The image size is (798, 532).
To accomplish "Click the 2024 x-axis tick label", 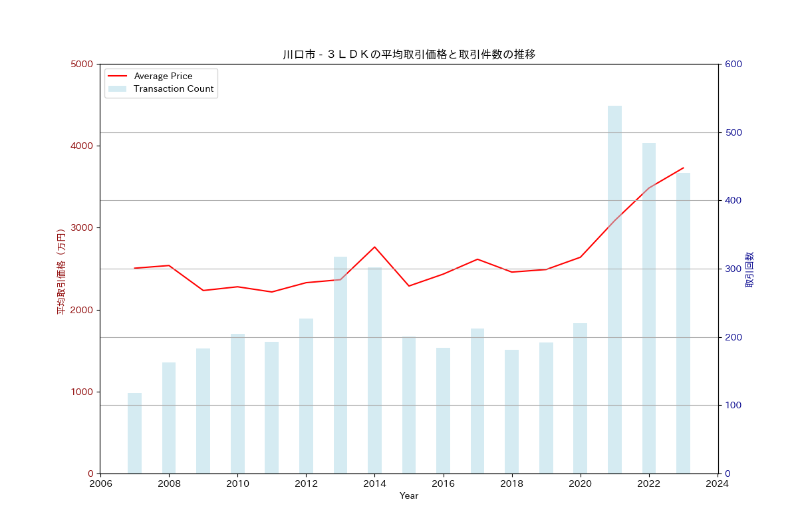I will point(718,484).
